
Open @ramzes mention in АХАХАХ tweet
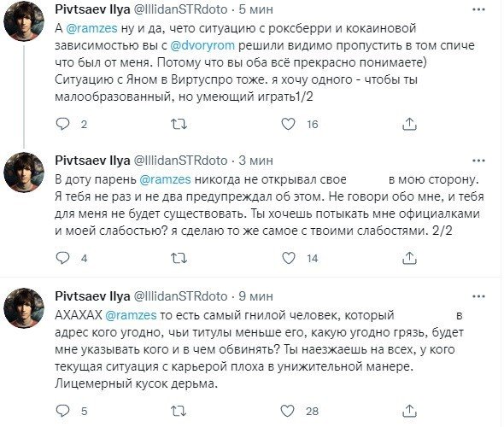pyautogui.click(x=131, y=315)
